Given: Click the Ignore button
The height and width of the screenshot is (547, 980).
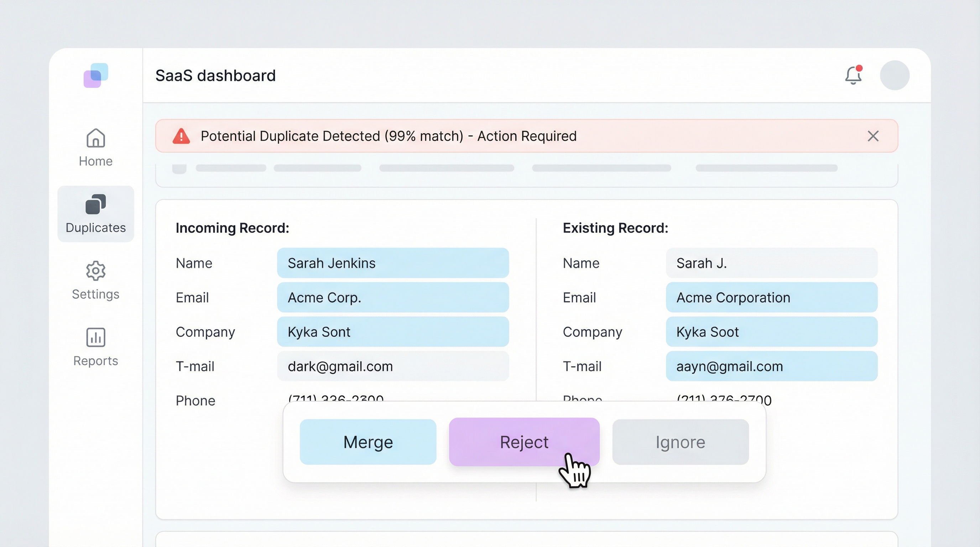Looking at the screenshot, I should (680, 442).
